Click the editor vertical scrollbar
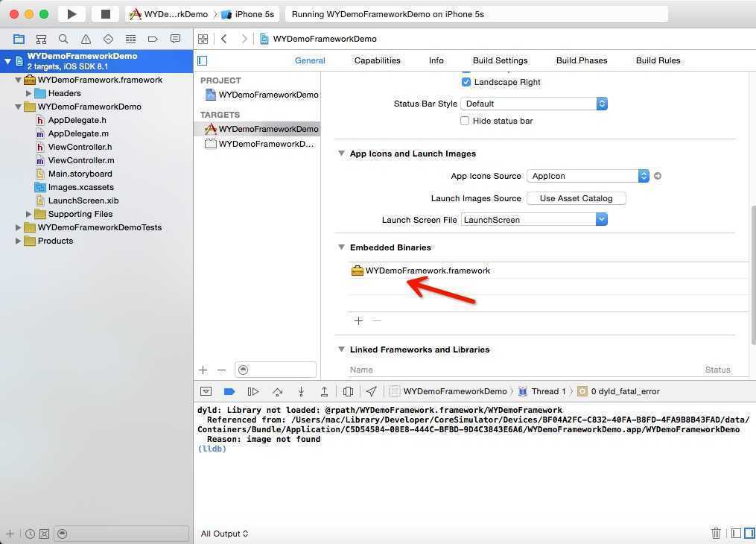The height and width of the screenshot is (544, 756). [x=752, y=275]
